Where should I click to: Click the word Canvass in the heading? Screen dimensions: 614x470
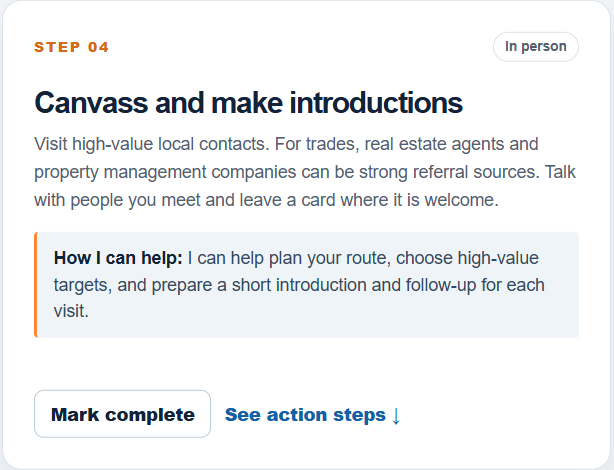pos(91,103)
